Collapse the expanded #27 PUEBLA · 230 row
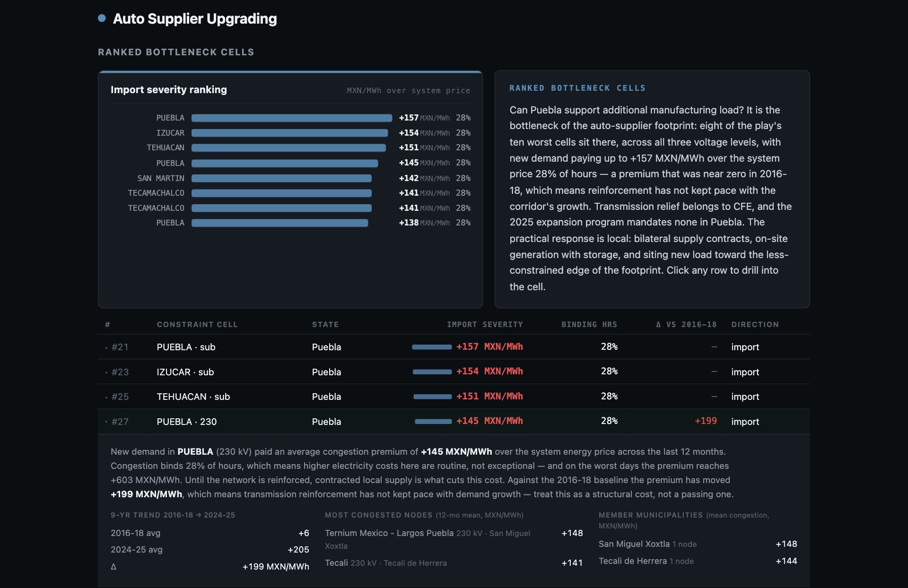 [x=454, y=422]
